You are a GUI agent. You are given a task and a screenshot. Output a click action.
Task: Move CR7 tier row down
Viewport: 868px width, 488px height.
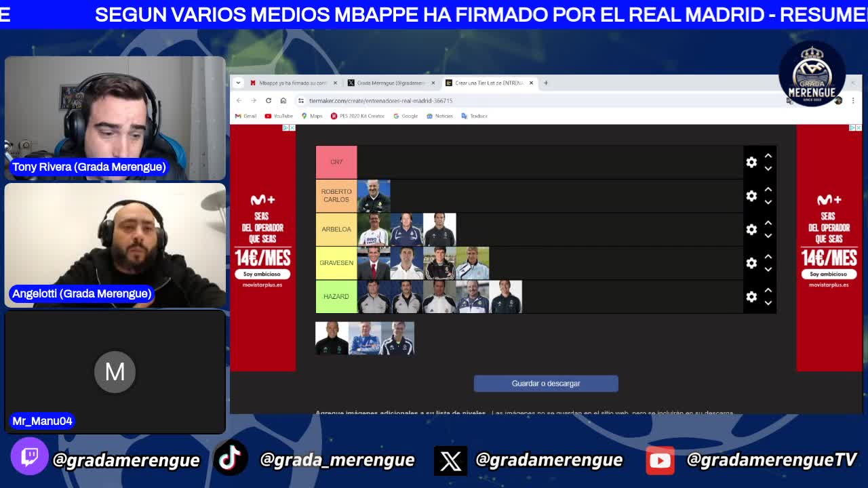pyautogui.click(x=768, y=168)
